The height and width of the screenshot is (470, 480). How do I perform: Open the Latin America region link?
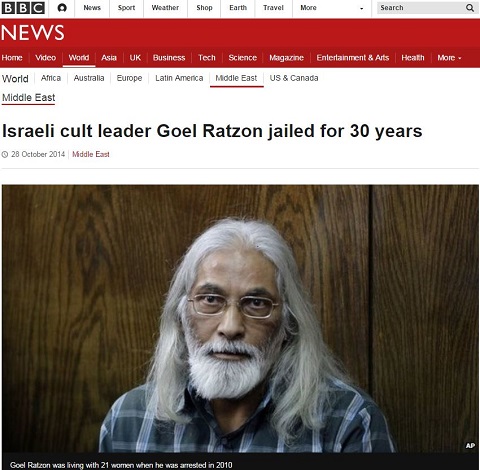[x=179, y=78]
